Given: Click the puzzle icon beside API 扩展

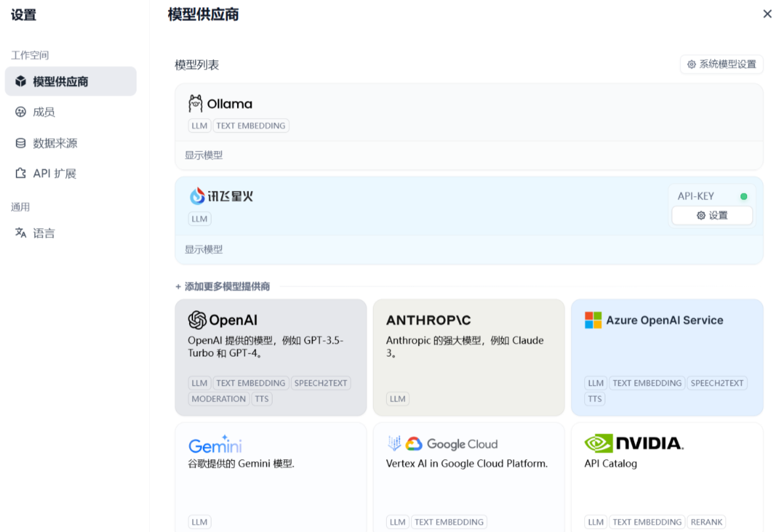Looking at the screenshot, I should pos(20,173).
